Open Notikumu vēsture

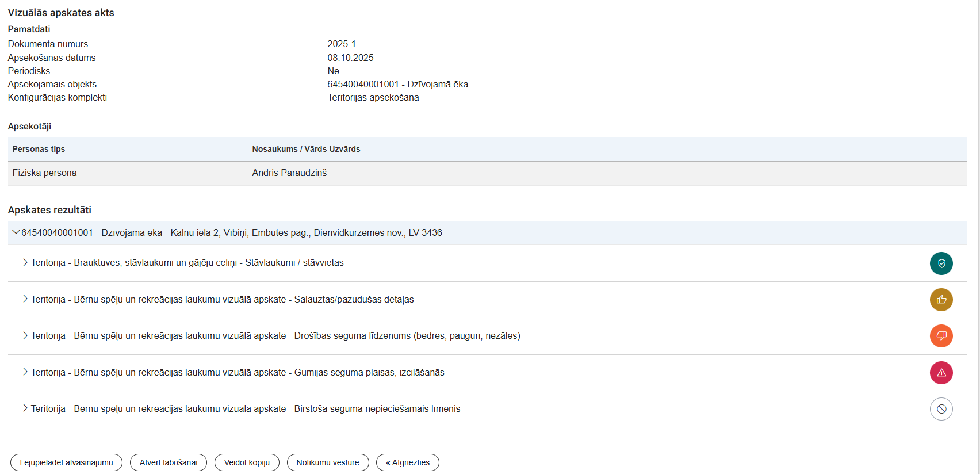coord(328,462)
